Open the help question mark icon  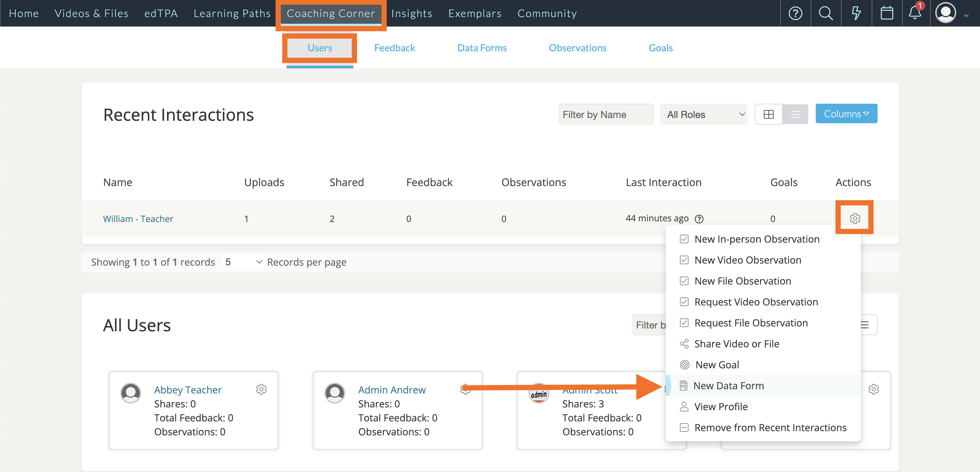click(x=795, y=13)
